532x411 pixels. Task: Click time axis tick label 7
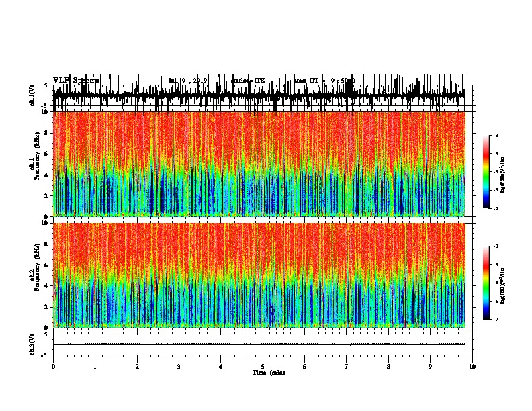tap(347, 367)
